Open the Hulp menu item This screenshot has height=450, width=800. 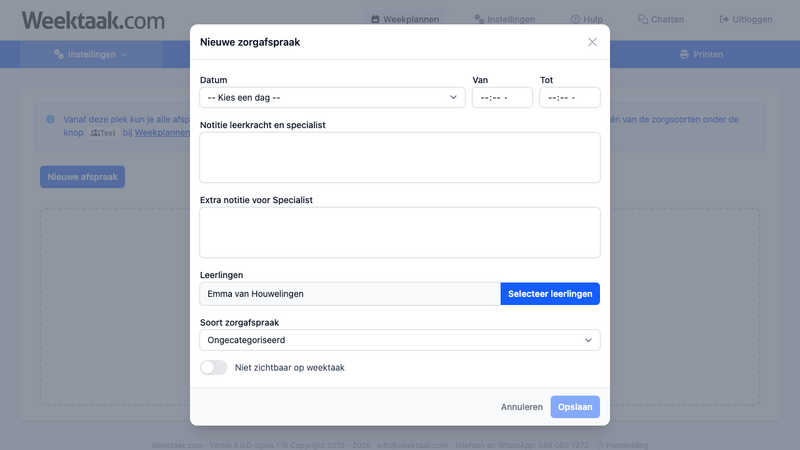tap(587, 19)
